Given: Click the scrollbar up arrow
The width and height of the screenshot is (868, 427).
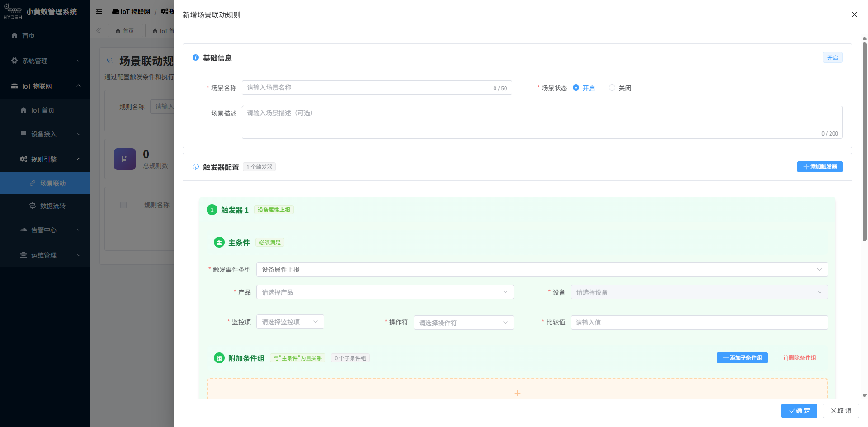Looking at the screenshot, I should coord(864,38).
